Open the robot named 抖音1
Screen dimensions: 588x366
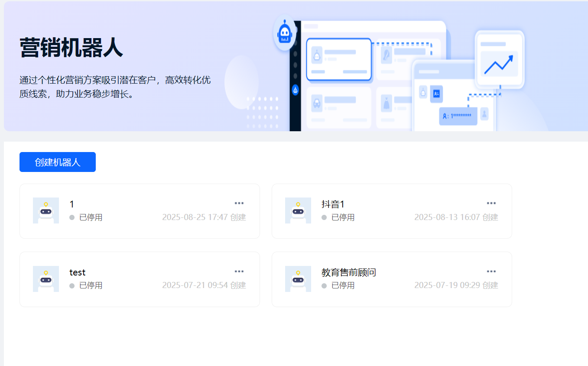pos(333,204)
